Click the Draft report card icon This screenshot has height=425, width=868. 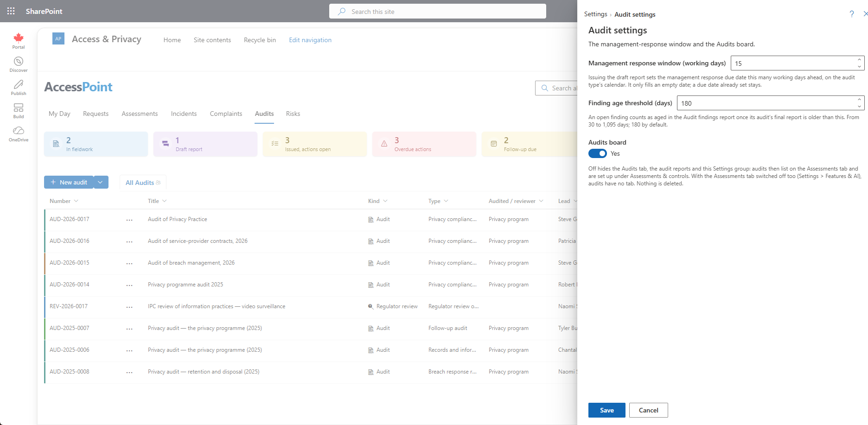tap(166, 144)
